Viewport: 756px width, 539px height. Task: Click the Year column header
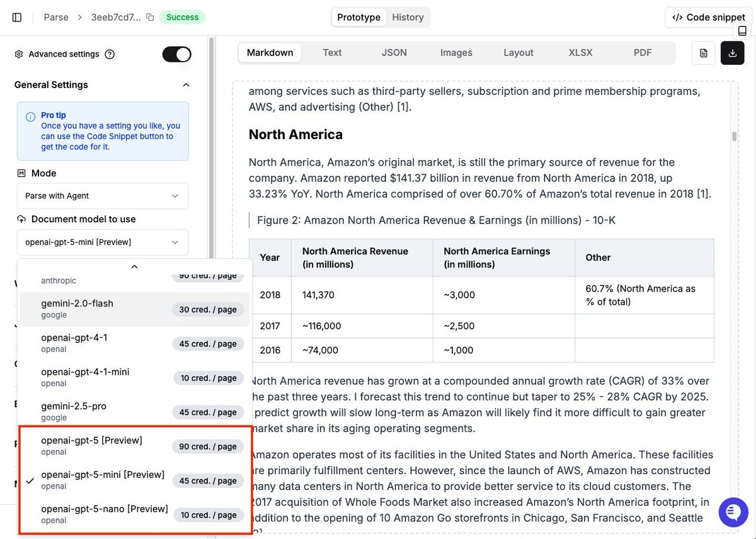pos(270,258)
